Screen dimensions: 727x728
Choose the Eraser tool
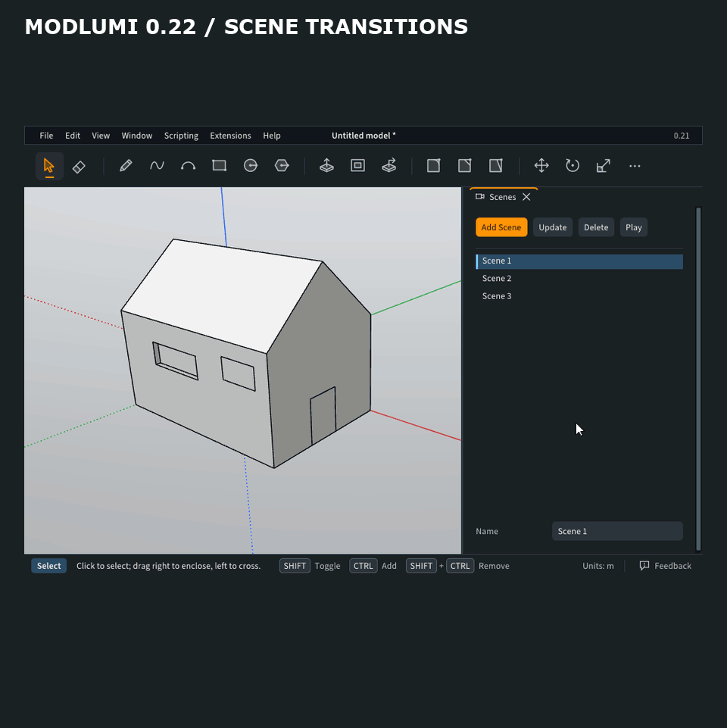point(79,166)
